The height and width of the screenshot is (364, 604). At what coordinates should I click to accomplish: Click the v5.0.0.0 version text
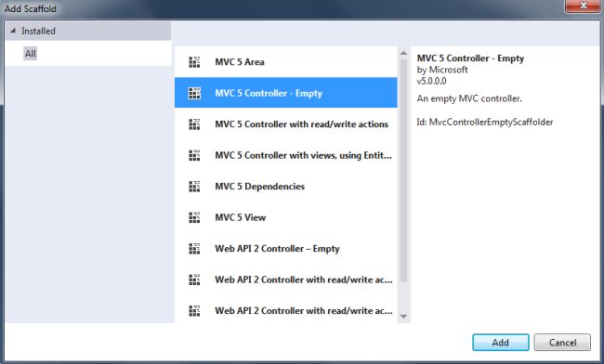click(x=431, y=81)
